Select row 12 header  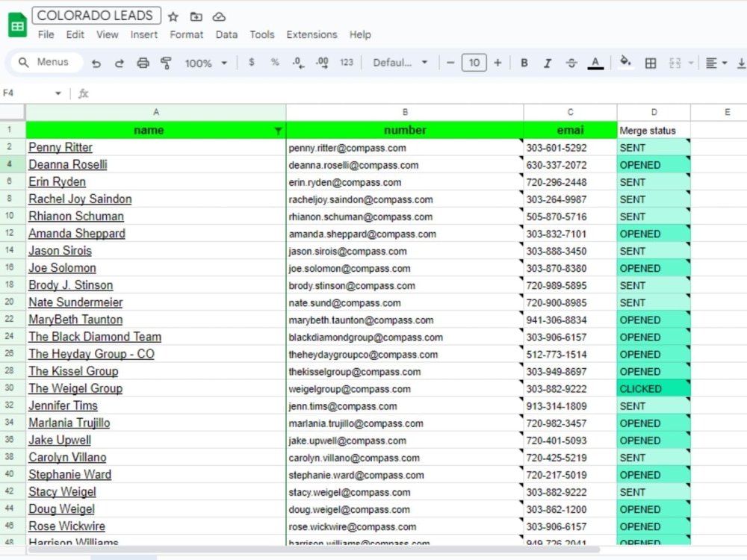10,233
